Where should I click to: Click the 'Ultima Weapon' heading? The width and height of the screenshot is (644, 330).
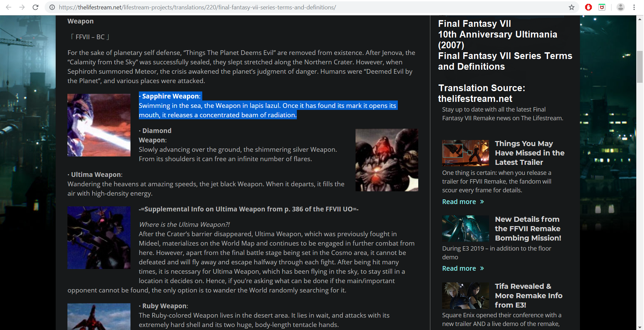[95, 175]
